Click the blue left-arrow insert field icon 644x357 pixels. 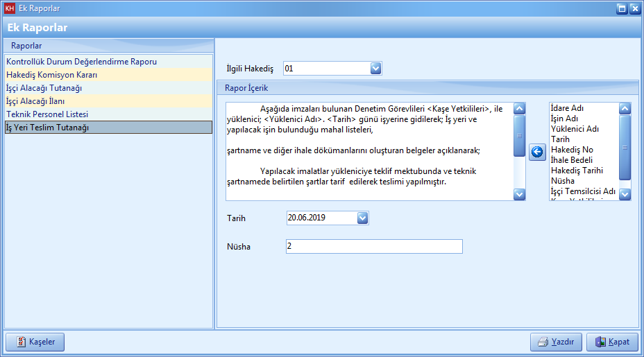537,153
